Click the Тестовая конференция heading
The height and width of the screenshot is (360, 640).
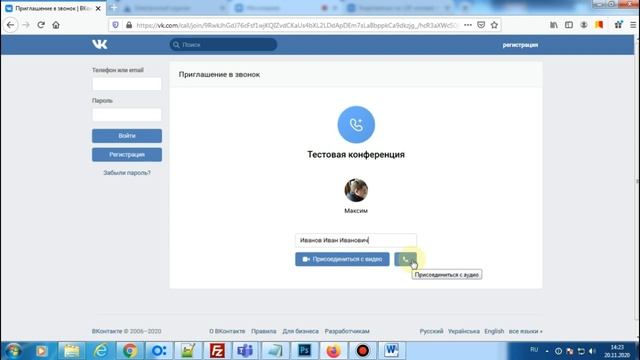[356, 155]
